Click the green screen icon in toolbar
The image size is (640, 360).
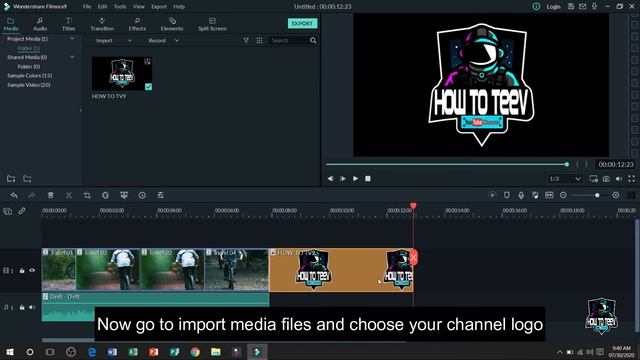pyautogui.click(x=124, y=196)
